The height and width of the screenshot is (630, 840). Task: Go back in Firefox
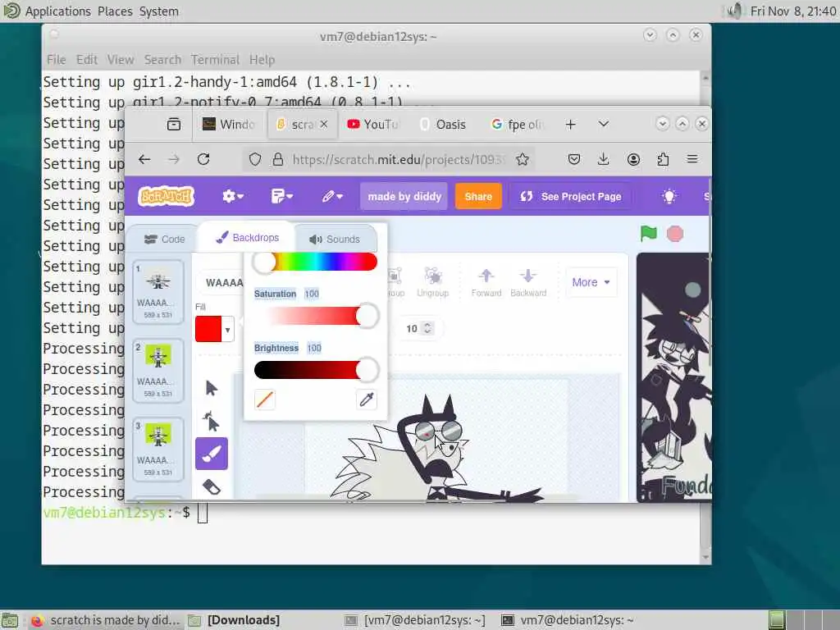coord(144,159)
